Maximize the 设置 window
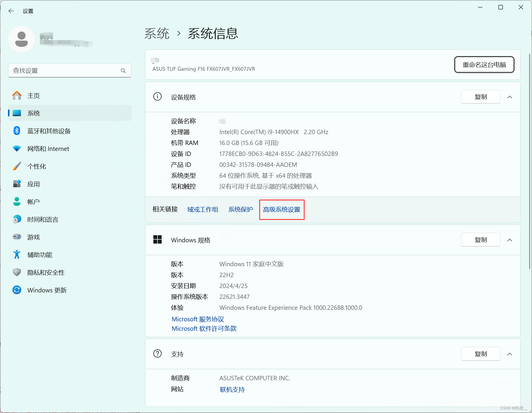532x413 pixels. (500, 7)
